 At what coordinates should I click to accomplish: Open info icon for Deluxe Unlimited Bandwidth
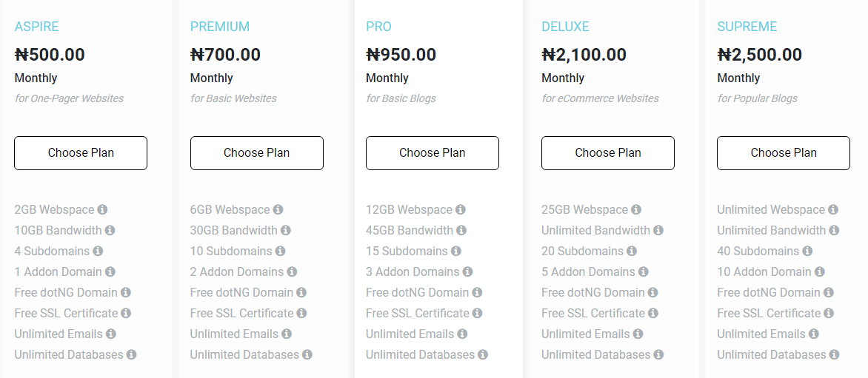tap(658, 231)
